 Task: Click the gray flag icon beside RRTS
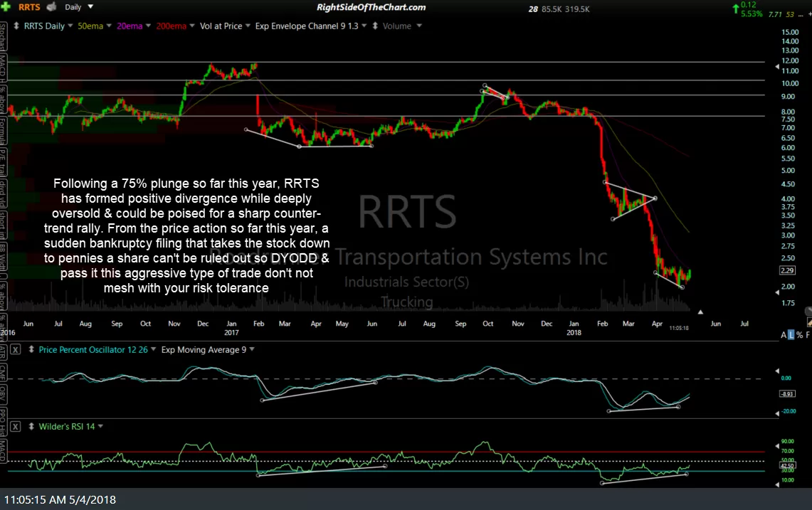52,6
